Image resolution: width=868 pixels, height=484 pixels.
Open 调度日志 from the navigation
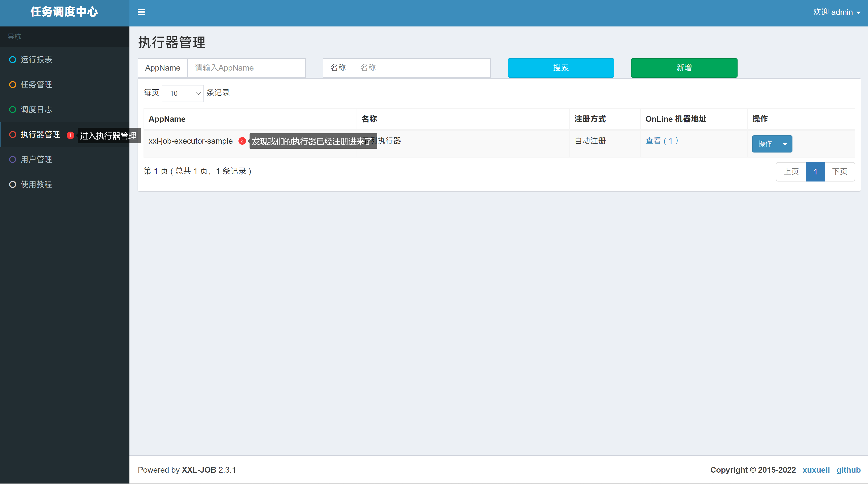(36, 110)
